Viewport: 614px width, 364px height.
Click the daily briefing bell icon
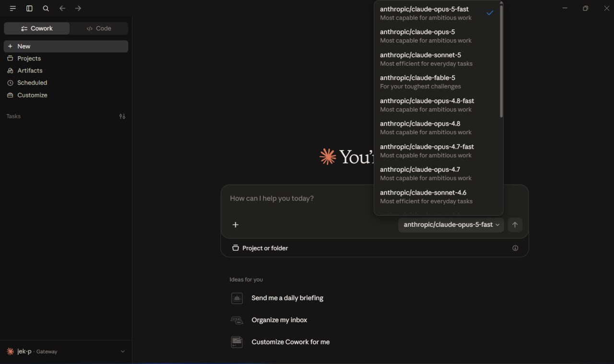click(x=237, y=298)
